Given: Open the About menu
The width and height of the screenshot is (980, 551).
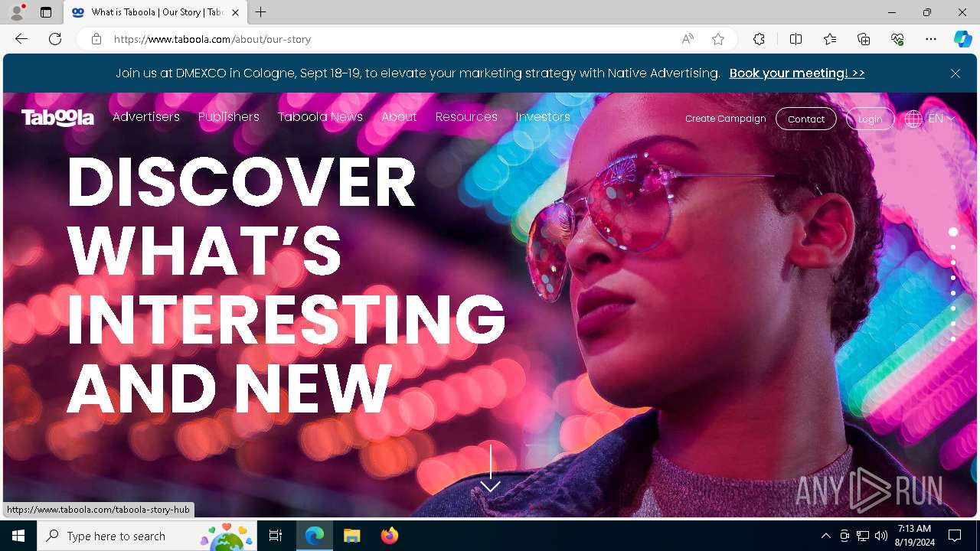Looking at the screenshot, I should coord(399,117).
